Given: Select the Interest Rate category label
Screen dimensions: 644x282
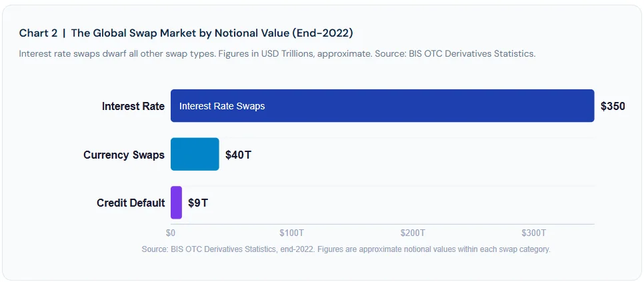Looking at the screenshot, I should [x=133, y=106].
